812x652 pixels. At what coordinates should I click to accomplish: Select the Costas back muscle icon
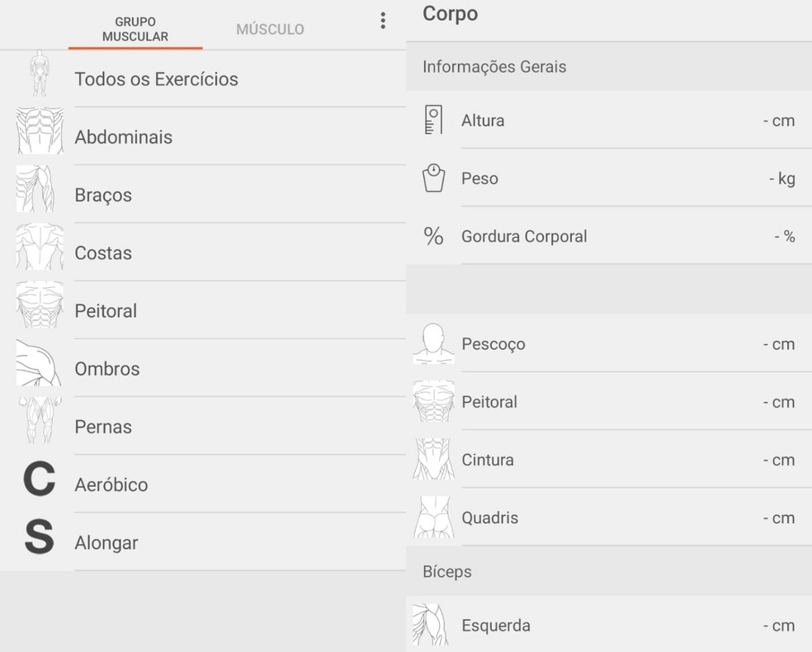(40, 248)
